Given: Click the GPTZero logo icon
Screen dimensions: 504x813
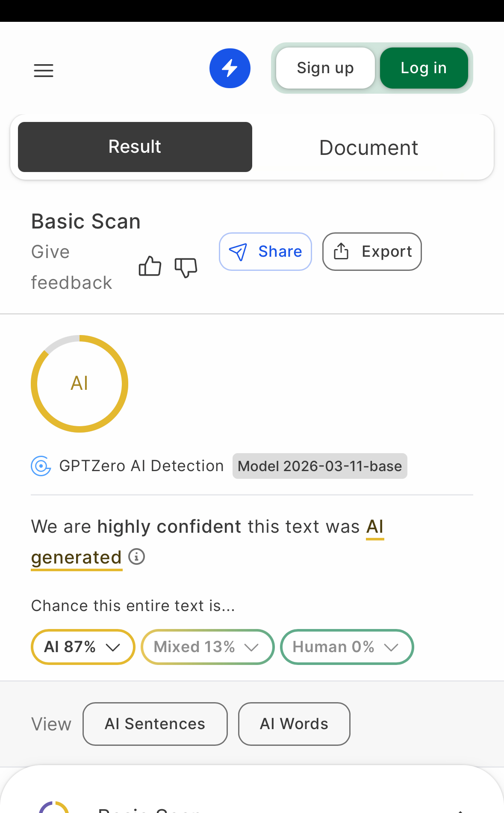Looking at the screenshot, I should [x=41, y=466].
